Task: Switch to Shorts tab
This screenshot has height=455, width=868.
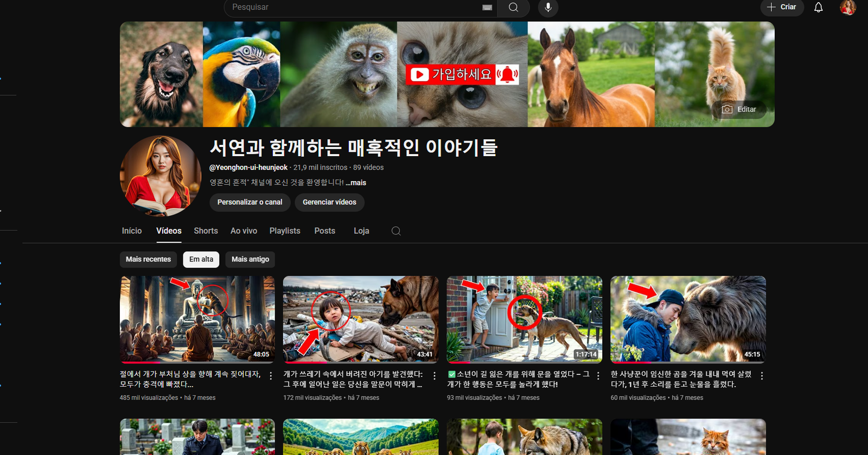Action: point(206,231)
